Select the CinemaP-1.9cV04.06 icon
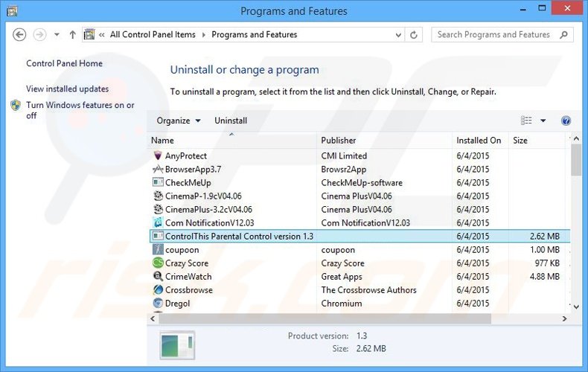588x372 pixels. click(158, 196)
